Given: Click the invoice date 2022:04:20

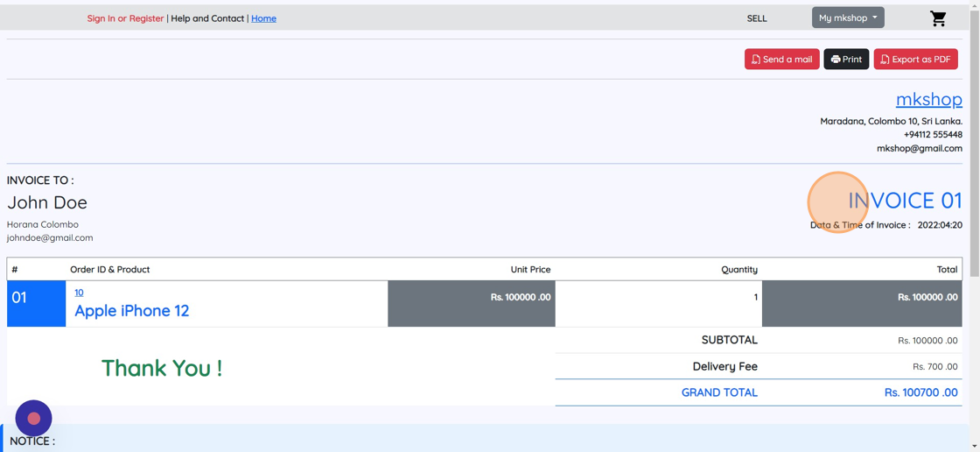Looking at the screenshot, I should click(x=940, y=225).
